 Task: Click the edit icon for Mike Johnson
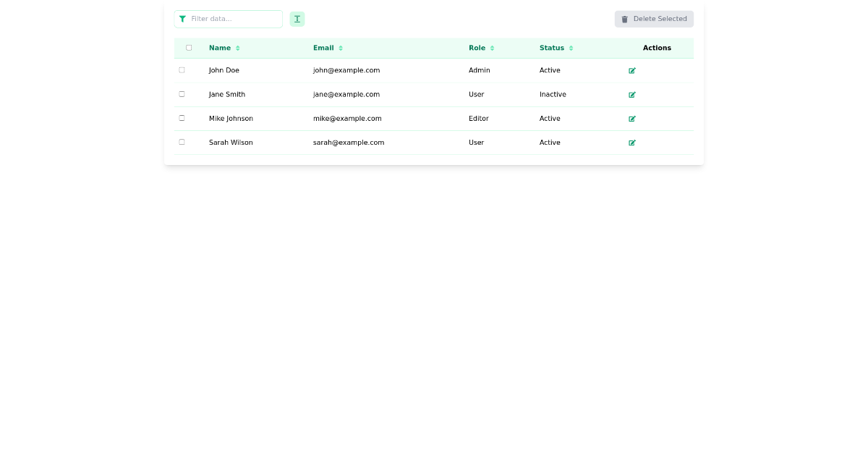632,119
